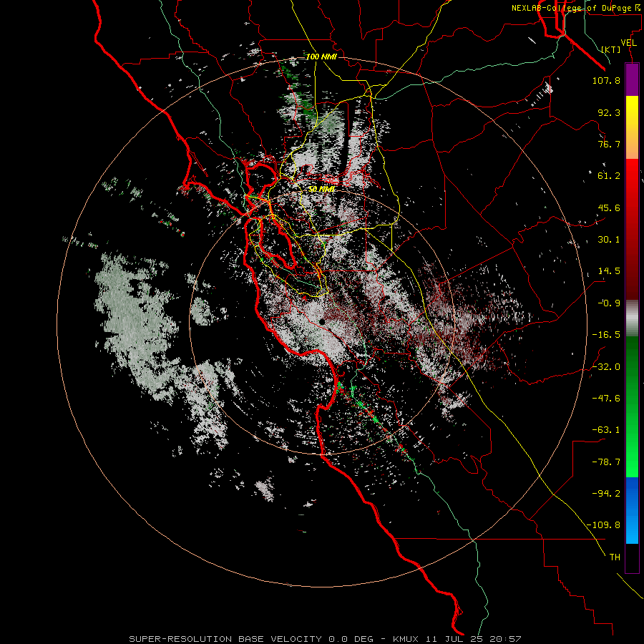Select the 76.7 velocity scale value
The width and height of the screenshot is (644, 644).
pyautogui.click(x=609, y=144)
